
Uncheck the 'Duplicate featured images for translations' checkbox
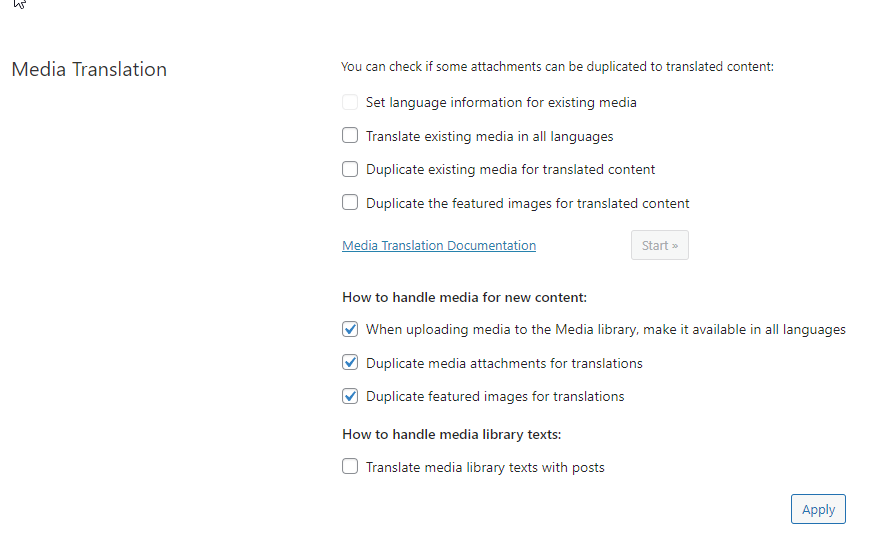[x=350, y=396]
